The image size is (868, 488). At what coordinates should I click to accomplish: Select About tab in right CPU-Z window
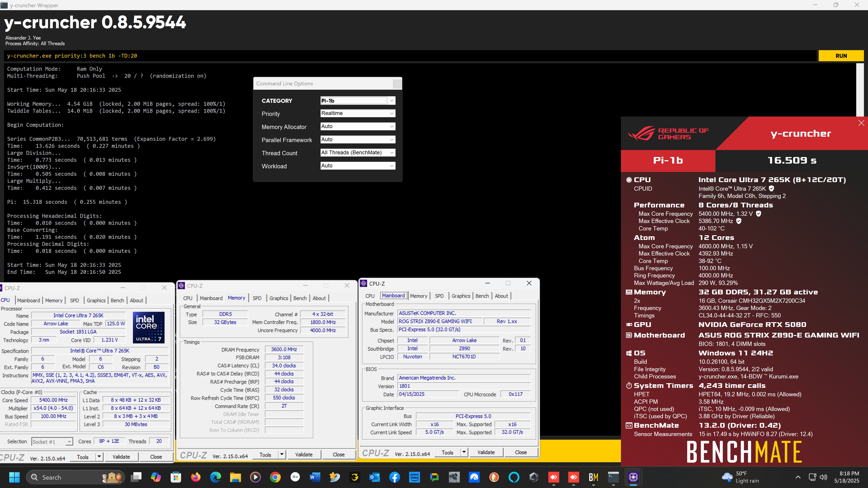(x=501, y=296)
